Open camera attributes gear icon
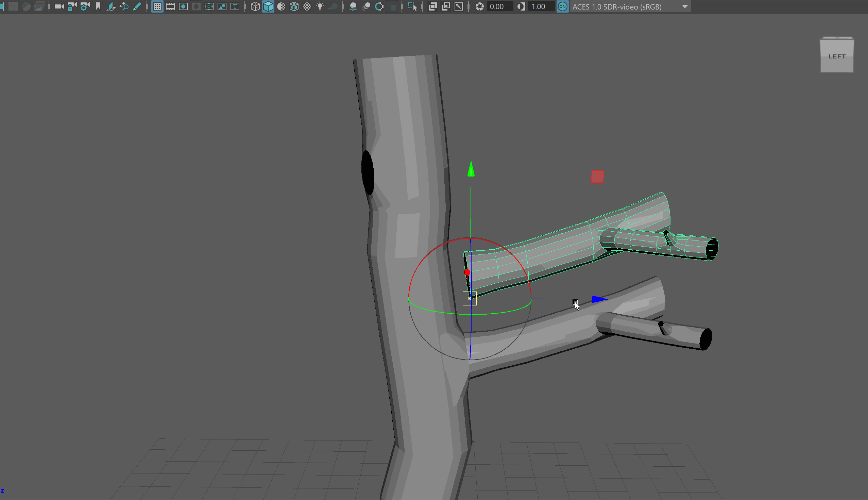This screenshot has height=500, width=868. click(85, 6)
